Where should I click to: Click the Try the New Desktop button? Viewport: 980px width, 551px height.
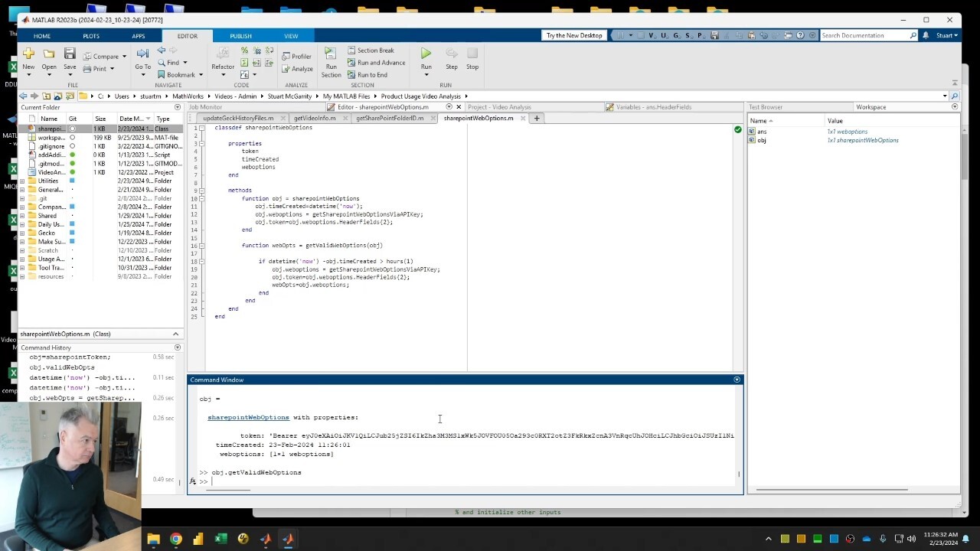click(574, 35)
